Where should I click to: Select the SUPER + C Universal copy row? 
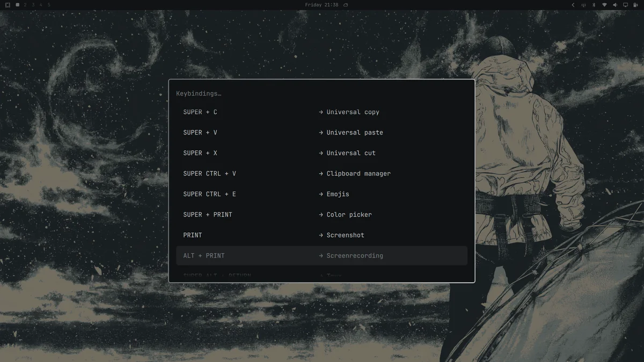(x=321, y=112)
